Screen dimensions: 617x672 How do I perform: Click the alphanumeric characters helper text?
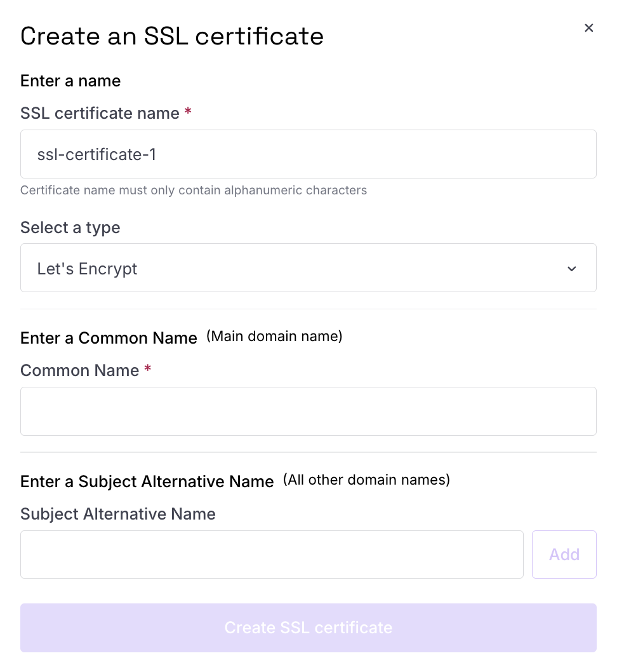click(x=194, y=191)
